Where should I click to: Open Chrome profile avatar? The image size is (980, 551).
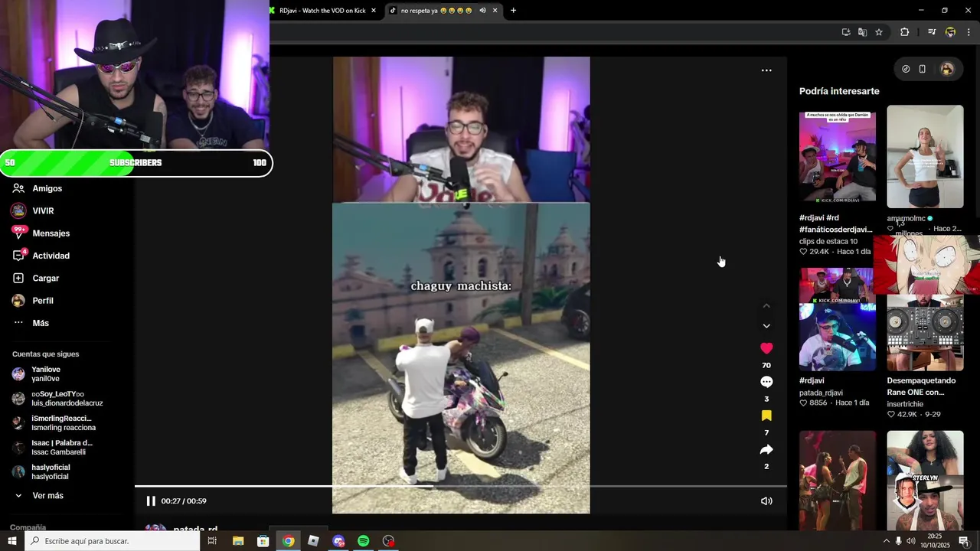[x=950, y=32]
